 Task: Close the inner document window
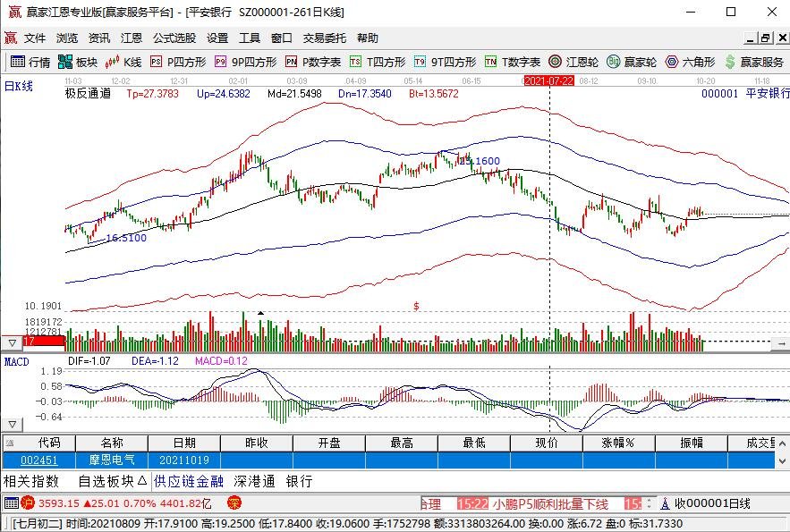pyautogui.click(x=783, y=38)
